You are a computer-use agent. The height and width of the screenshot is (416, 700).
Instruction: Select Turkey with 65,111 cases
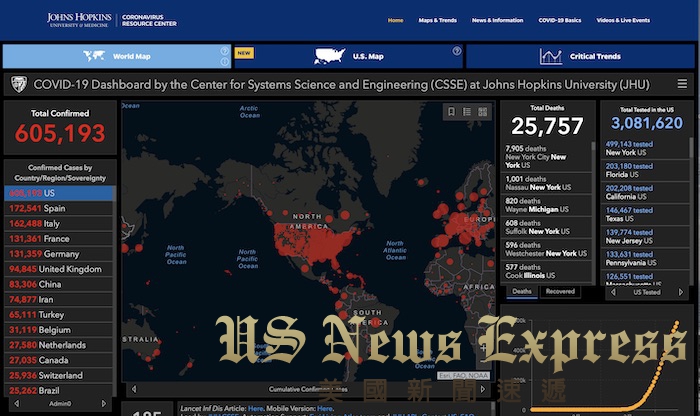(58, 315)
